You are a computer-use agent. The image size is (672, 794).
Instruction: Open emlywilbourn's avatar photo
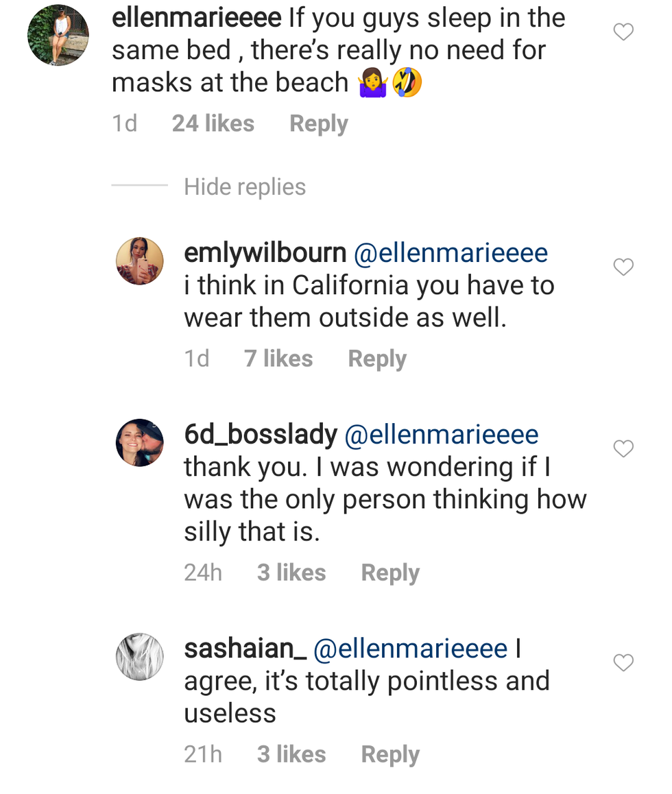(140, 261)
